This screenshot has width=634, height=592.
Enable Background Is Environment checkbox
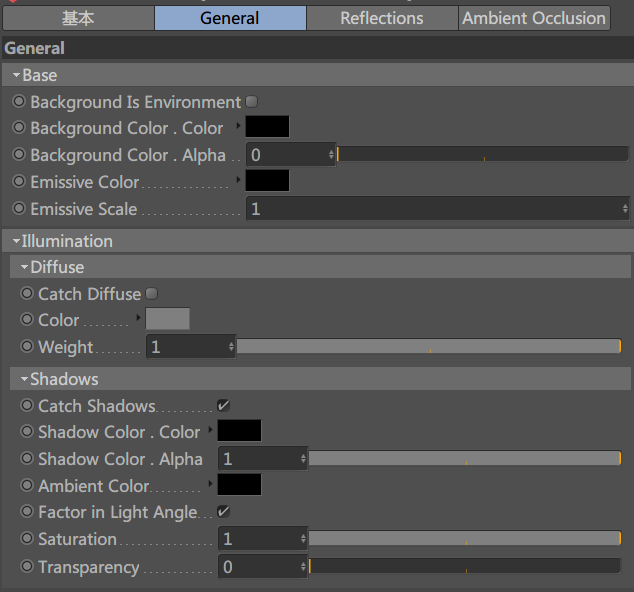252,102
